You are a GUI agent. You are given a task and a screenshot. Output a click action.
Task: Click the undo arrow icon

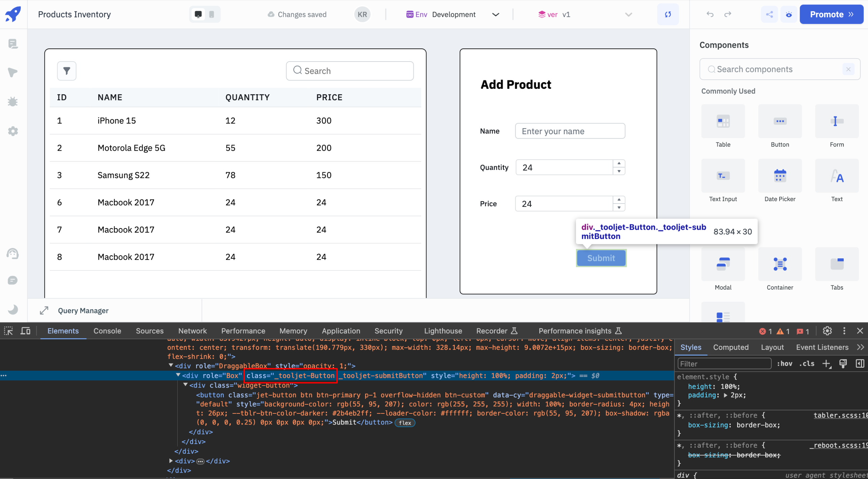[x=710, y=14]
